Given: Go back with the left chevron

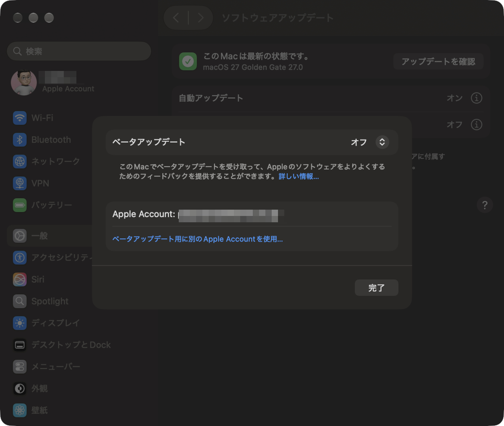Looking at the screenshot, I should [x=176, y=18].
